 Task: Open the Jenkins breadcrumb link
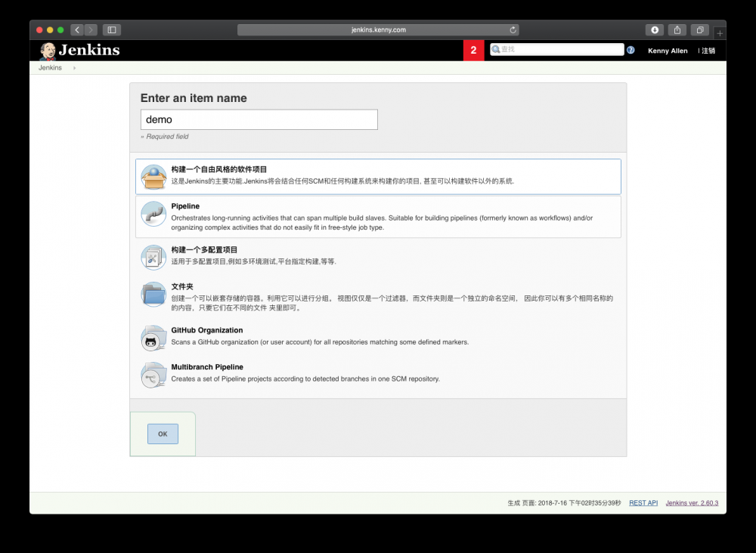(49, 67)
